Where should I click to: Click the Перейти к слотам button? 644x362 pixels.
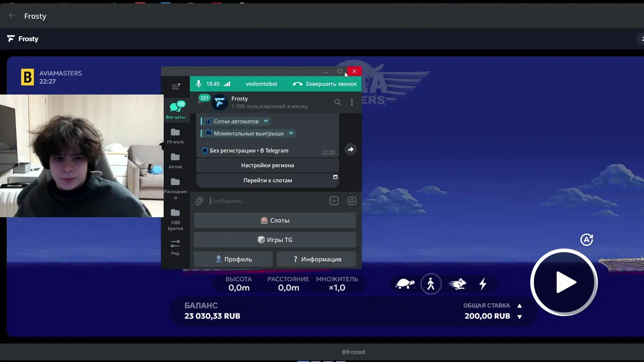(268, 180)
